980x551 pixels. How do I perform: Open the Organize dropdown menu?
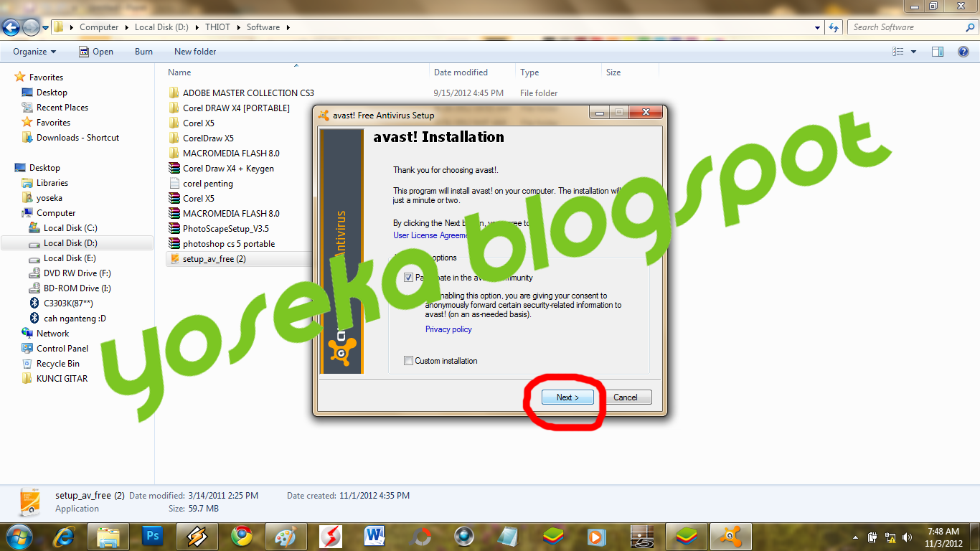click(x=34, y=52)
